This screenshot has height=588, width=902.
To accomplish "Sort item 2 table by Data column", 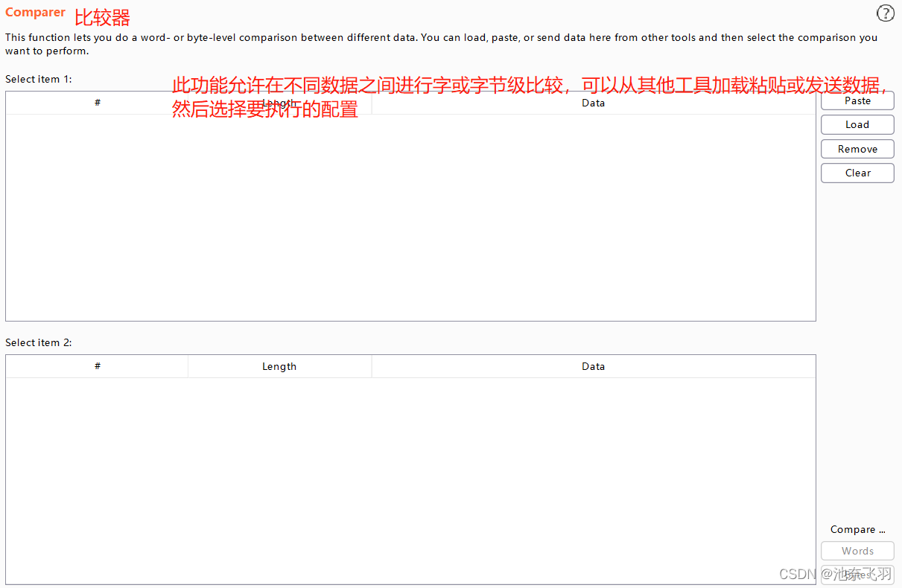I will click(594, 366).
